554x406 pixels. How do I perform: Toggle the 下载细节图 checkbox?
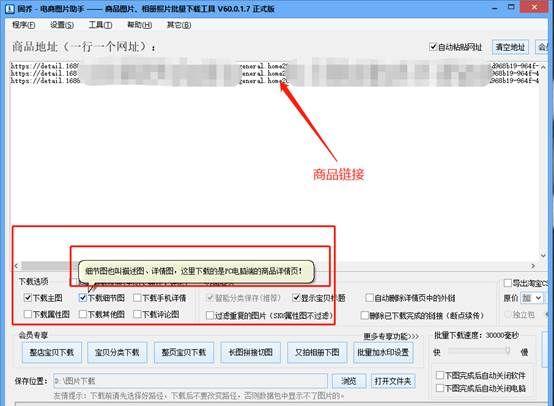pyautogui.click(x=83, y=298)
